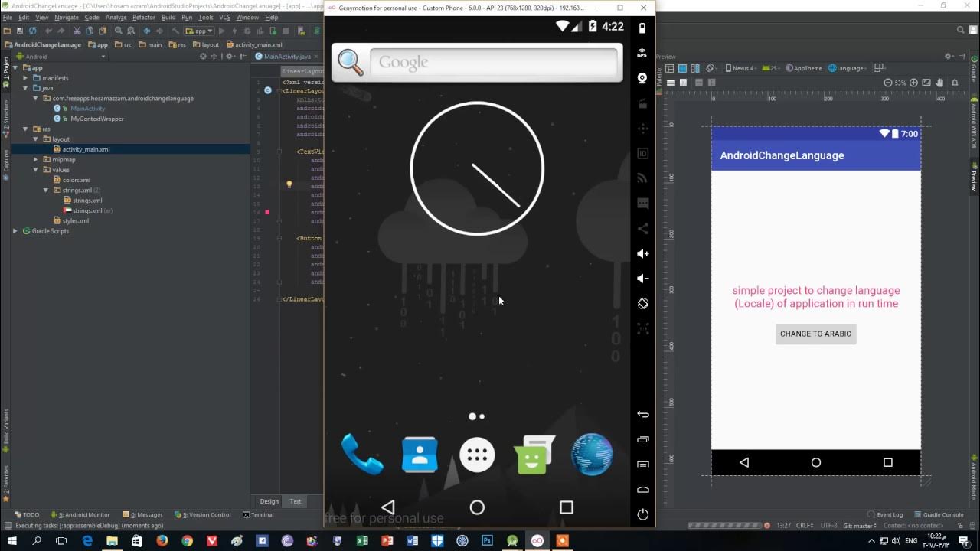The height and width of the screenshot is (551, 980).
Task: Zoom out in the layout preview
Action: tap(888, 83)
